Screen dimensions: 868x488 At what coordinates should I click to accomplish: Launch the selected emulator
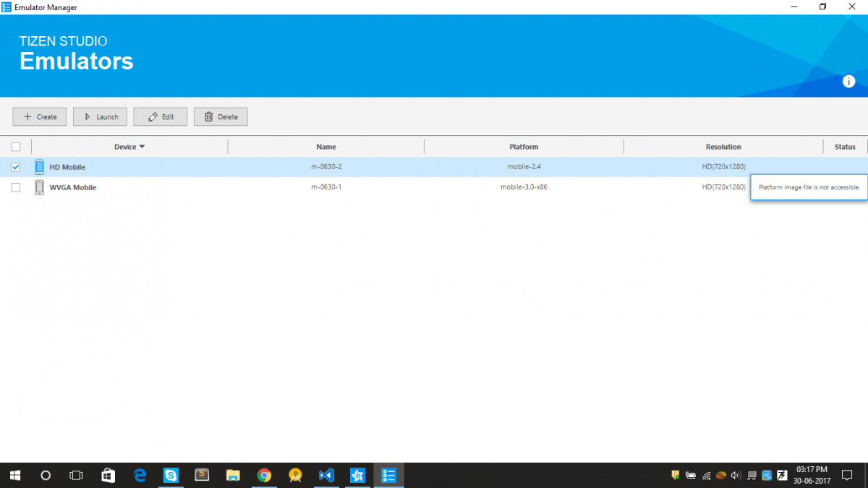(101, 116)
